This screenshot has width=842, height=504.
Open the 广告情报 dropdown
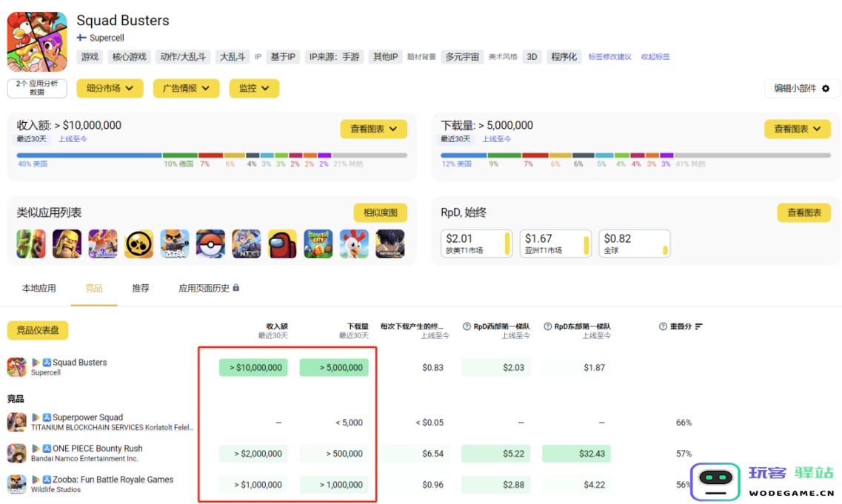[x=187, y=89]
